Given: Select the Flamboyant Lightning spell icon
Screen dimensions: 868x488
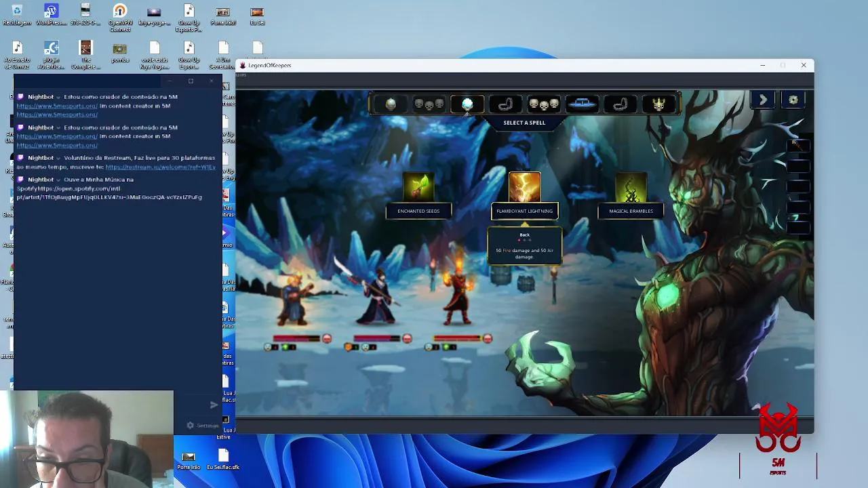Looking at the screenshot, I should click(x=525, y=187).
